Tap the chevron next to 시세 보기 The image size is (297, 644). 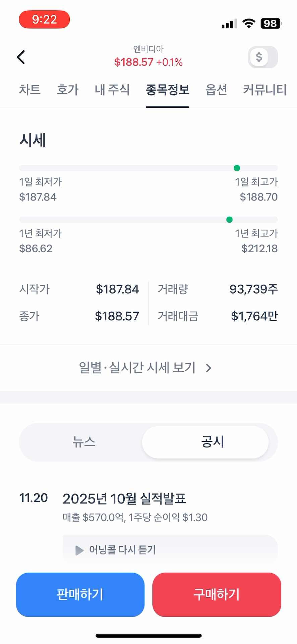209,368
